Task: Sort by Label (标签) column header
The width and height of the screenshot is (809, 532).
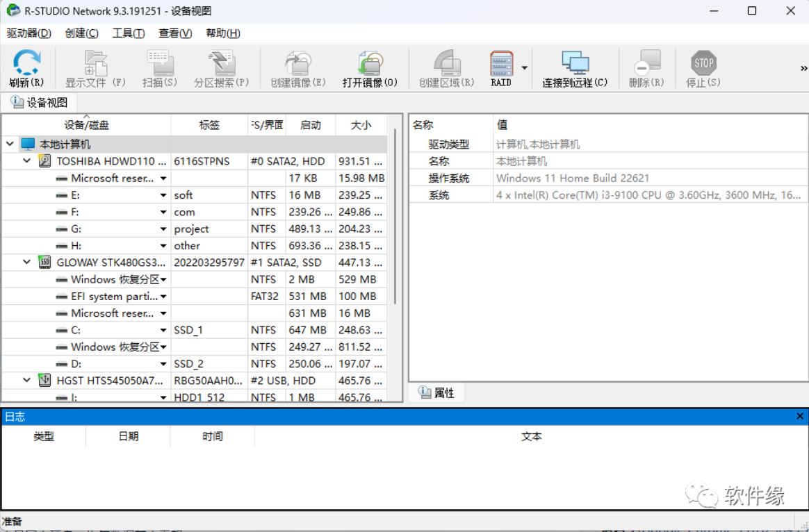Action: tap(209, 125)
